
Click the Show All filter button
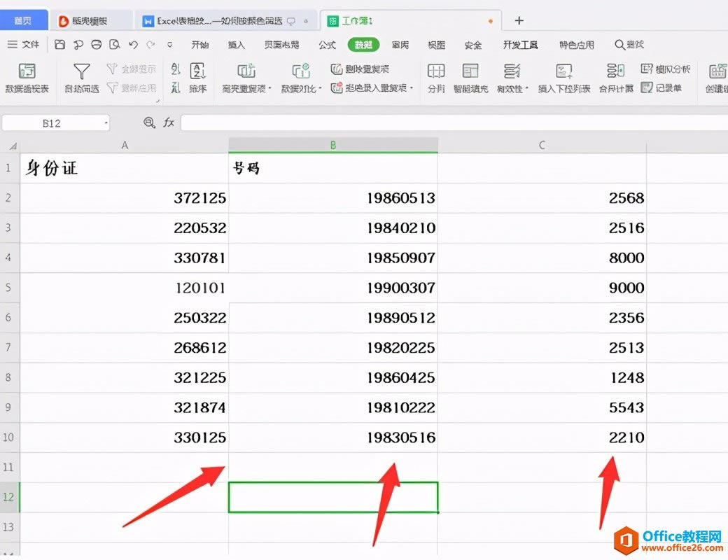132,69
